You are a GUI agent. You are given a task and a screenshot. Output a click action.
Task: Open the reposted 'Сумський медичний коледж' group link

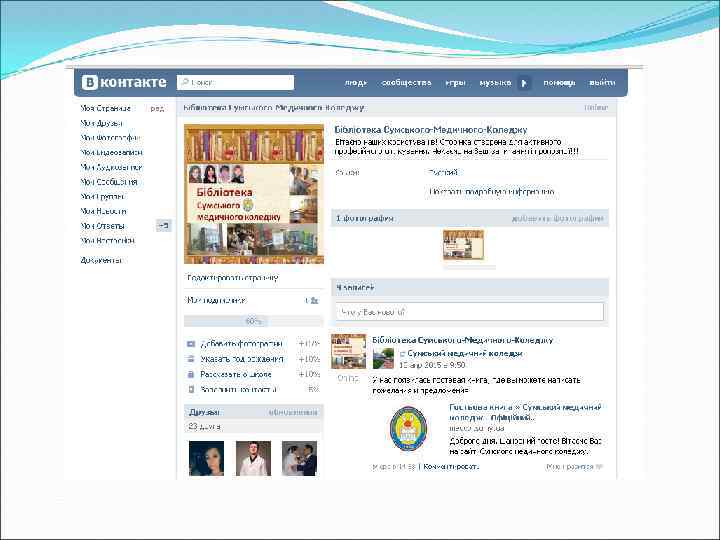coord(465,354)
